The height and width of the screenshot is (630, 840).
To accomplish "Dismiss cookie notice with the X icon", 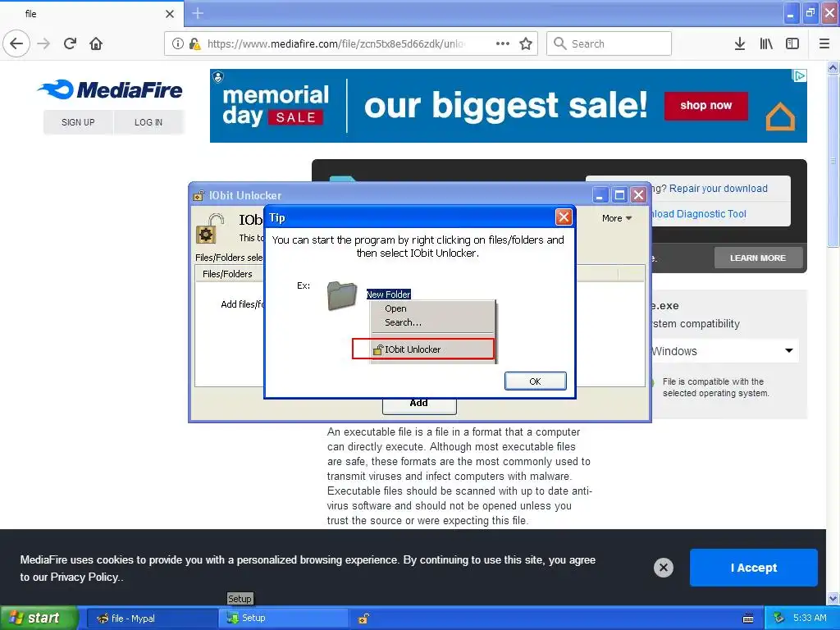I will coord(663,568).
